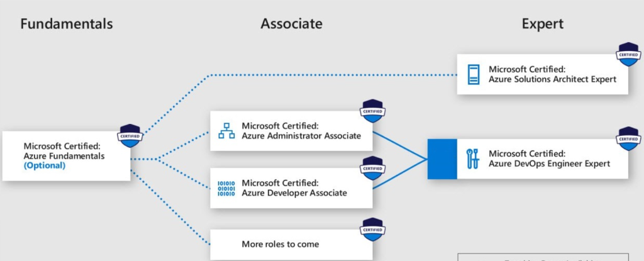Click the certified badge on DevOps Engineer Expert
Image resolution: width=644 pixels, height=261 pixels.
coord(628,139)
